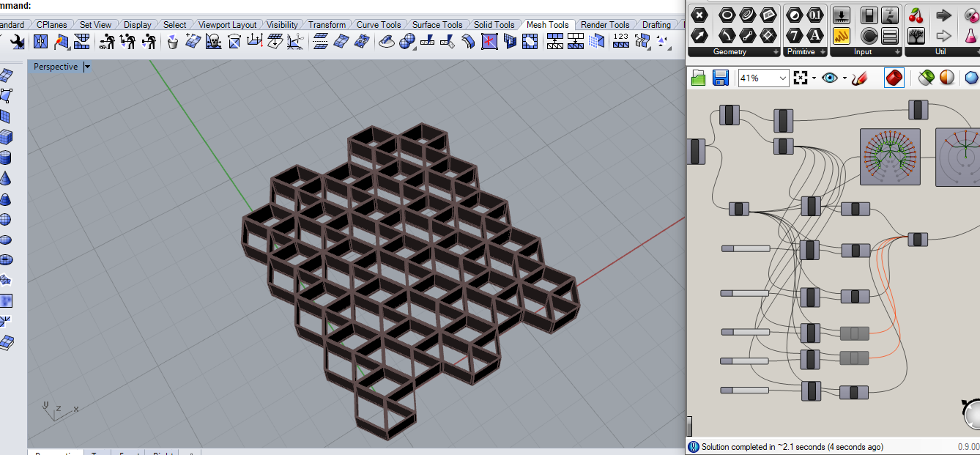Add a Number Slider from Input panel
Viewport: 980px width, 455px height.
tap(842, 15)
